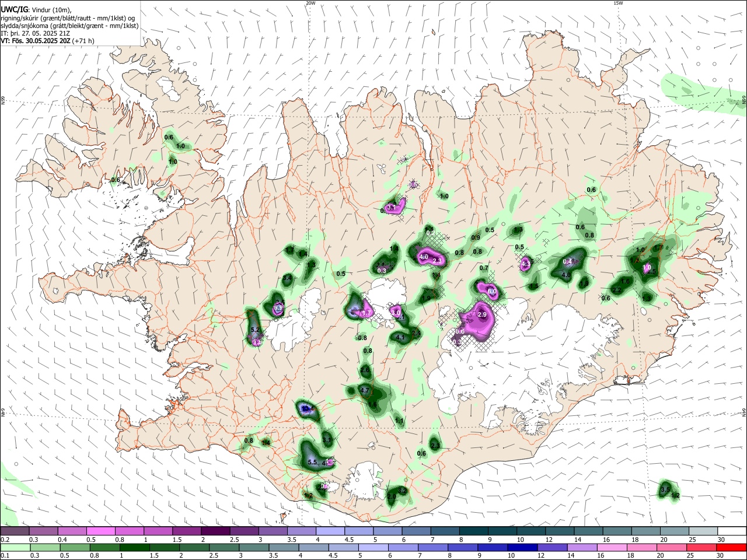This screenshot has width=747, height=560.
Task: Click the 0.9 value on the map
Action: tap(476, 237)
